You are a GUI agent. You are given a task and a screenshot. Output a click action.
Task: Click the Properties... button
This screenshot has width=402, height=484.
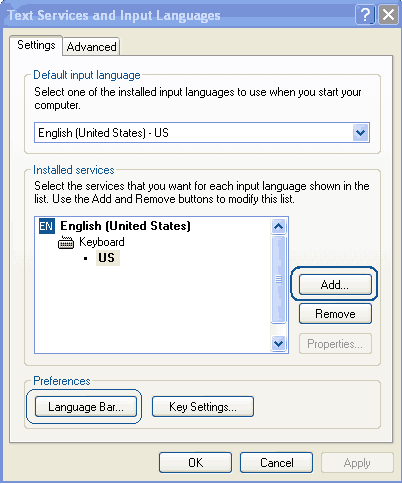pos(335,343)
